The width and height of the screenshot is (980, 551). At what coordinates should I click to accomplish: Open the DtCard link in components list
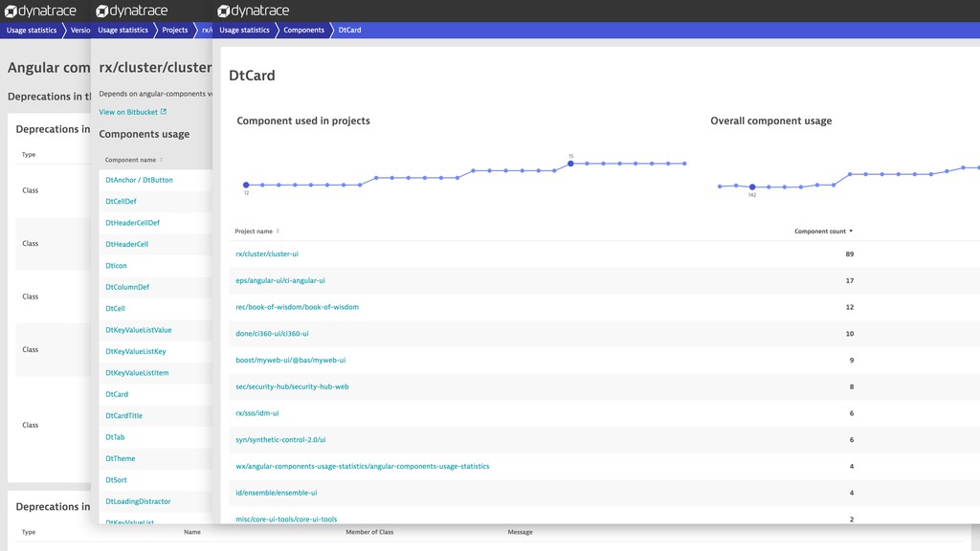117,394
